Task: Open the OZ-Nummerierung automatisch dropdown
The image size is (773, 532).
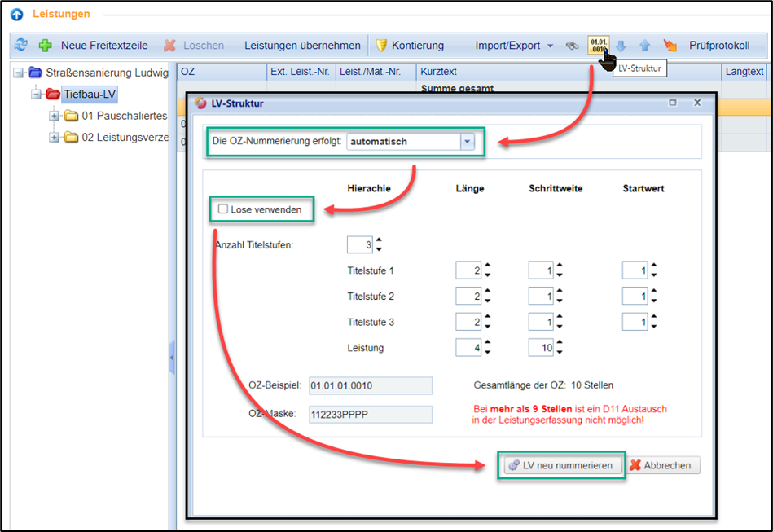Action: pos(468,141)
